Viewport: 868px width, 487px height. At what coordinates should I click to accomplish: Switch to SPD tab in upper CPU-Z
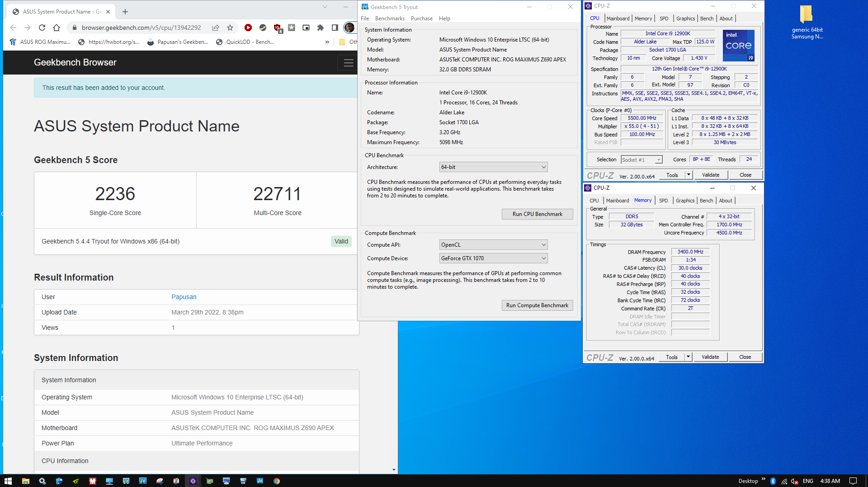point(664,19)
